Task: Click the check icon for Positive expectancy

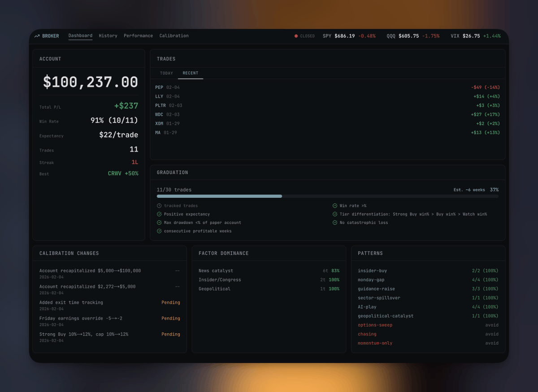Action: (x=159, y=214)
